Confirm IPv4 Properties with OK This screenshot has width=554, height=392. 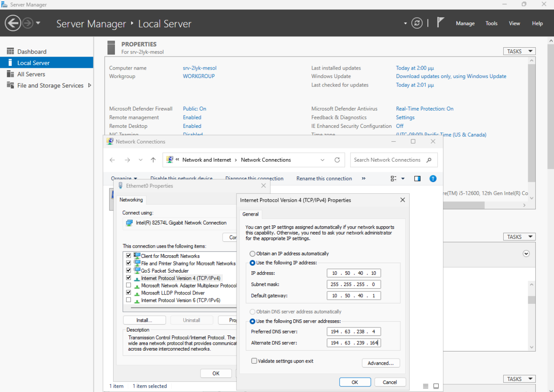(x=355, y=382)
